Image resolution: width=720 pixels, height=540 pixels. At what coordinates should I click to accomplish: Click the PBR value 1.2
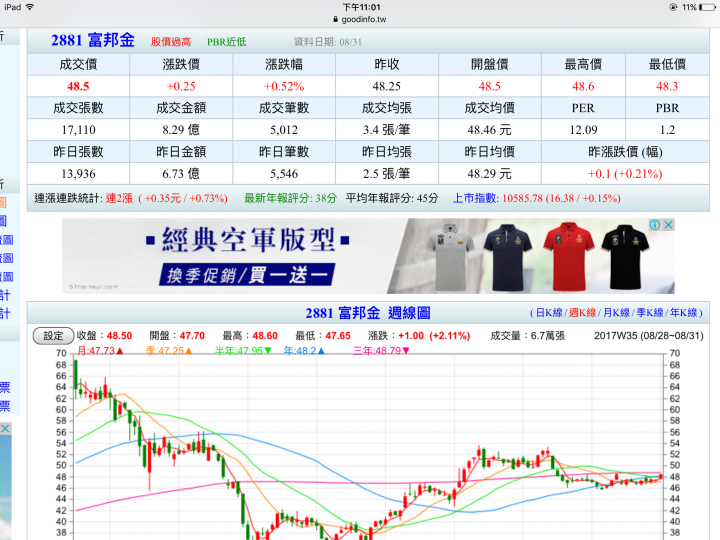[667, 130]
